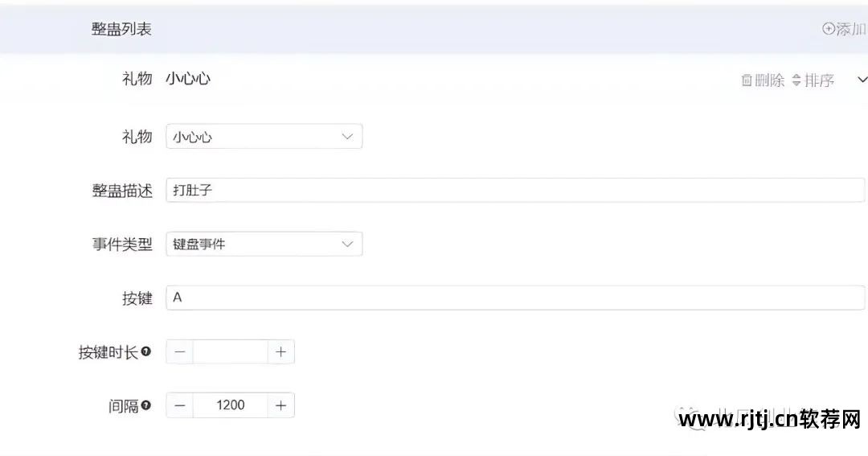Click the 整蛊描述 input field

(514, 191)
